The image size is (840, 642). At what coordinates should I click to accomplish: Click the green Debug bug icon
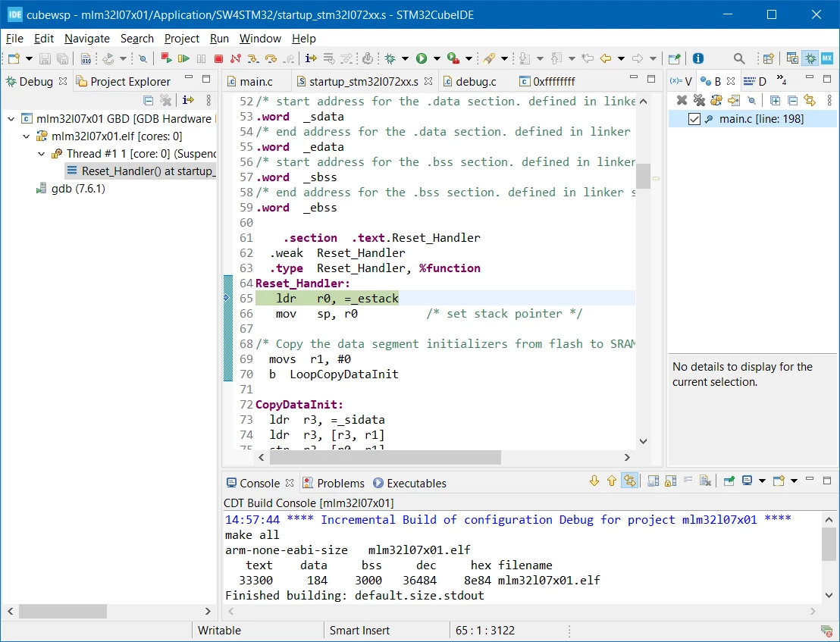pos(390,58)
